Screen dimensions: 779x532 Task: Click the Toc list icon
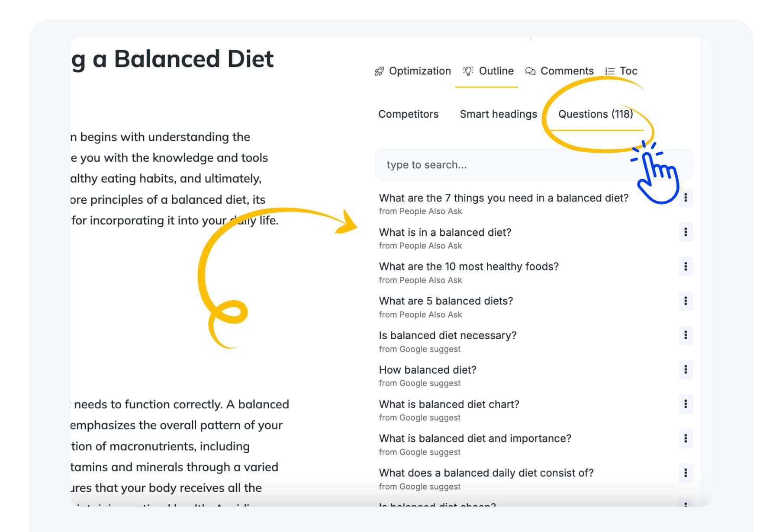coord(610,71)
